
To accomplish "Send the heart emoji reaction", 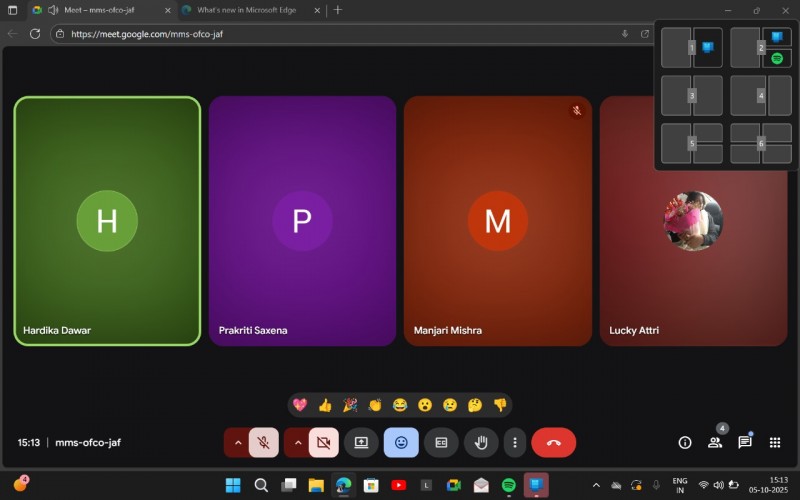I will [x=299, y=405].
